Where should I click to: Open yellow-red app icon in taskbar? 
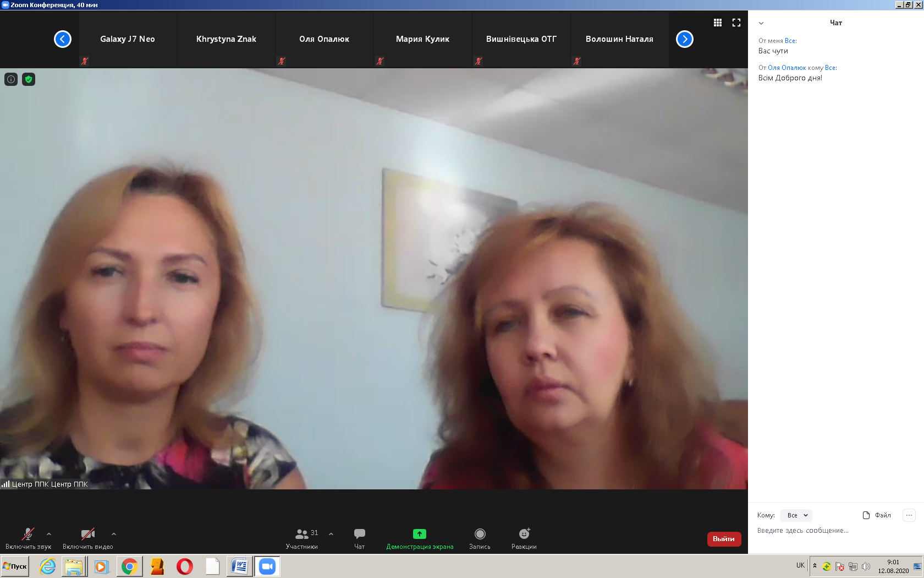tap(157, 566)
